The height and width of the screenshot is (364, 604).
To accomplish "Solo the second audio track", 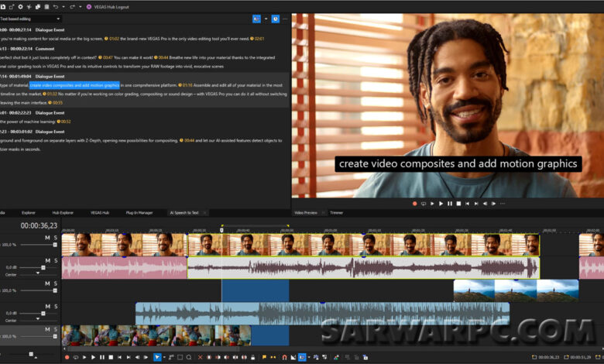I will coord(56,307).
